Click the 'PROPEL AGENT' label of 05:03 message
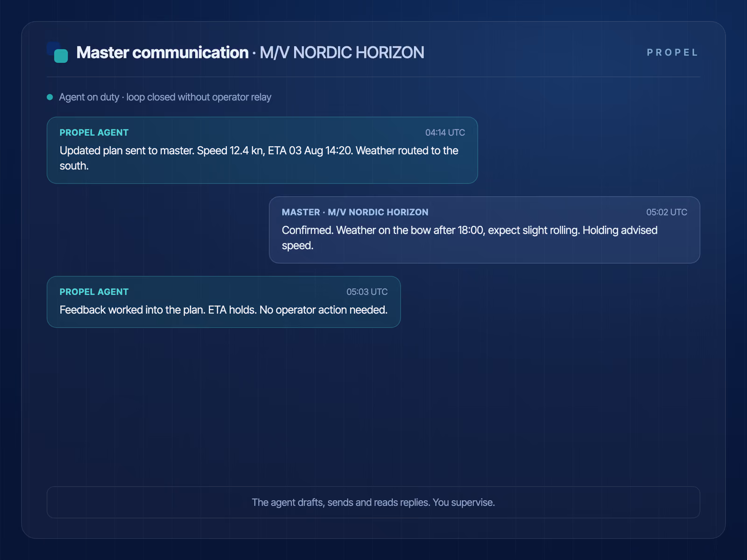 click(94, 292)
